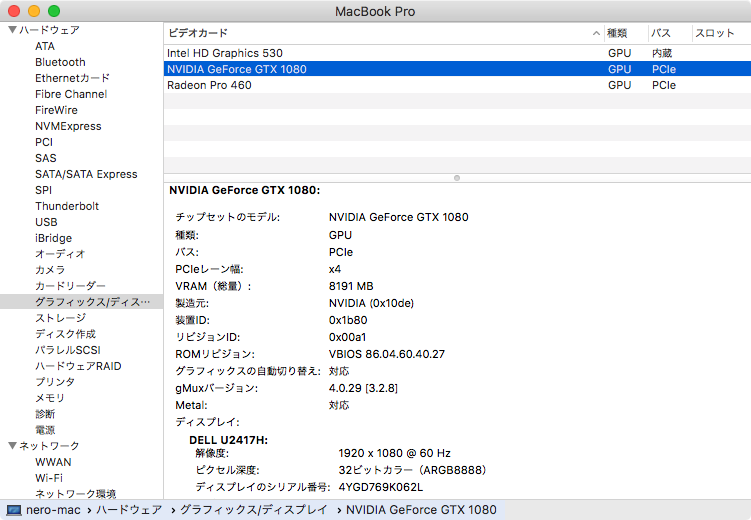751x520 pixels.
Task: Open the 電源 entry
Action: pyautogui.click(x=45, y=430)
